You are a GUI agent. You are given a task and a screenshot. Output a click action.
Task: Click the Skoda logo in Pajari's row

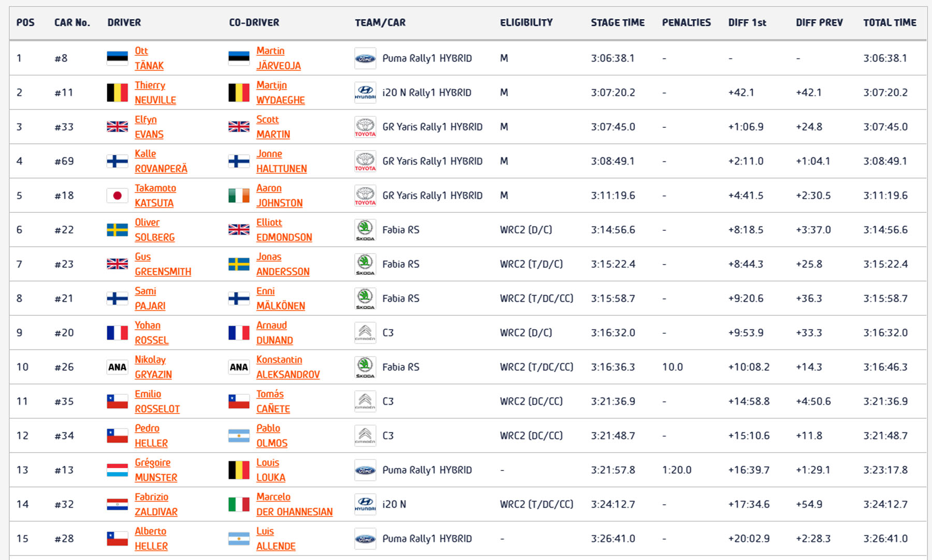pos(365,298)
